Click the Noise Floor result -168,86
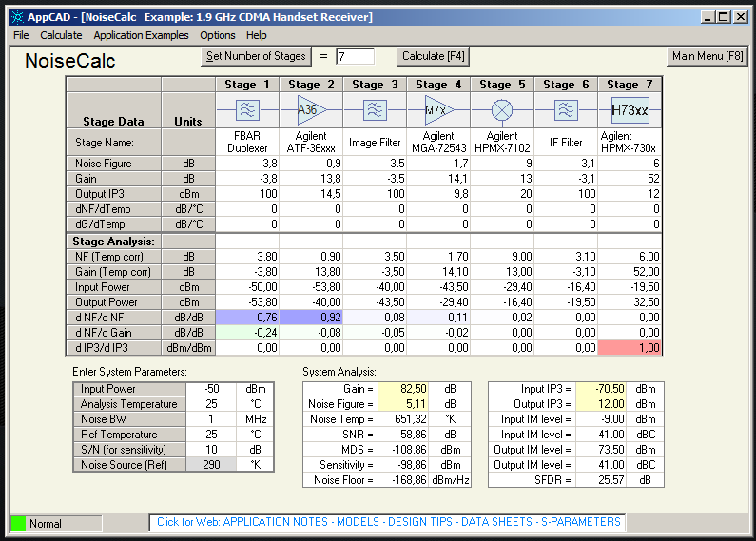 pos(403,480)
